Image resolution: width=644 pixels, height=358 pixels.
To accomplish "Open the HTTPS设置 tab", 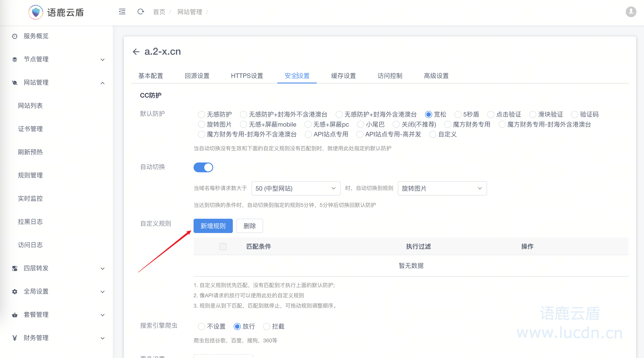I will click(x=247, y=76).
